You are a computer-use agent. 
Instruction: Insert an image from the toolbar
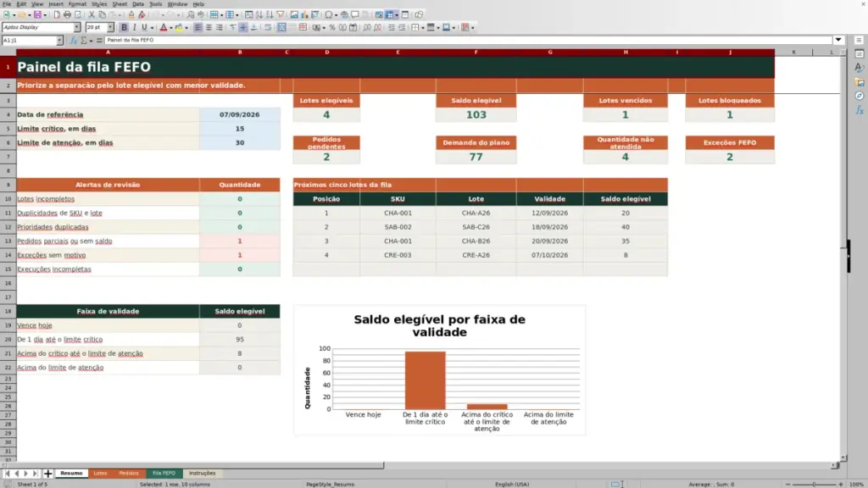294,15
